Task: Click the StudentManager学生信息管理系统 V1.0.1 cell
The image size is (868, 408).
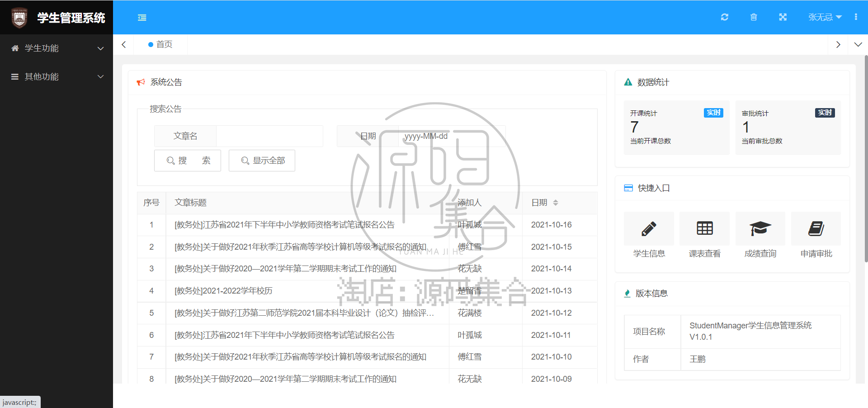Action: point(760,331)
